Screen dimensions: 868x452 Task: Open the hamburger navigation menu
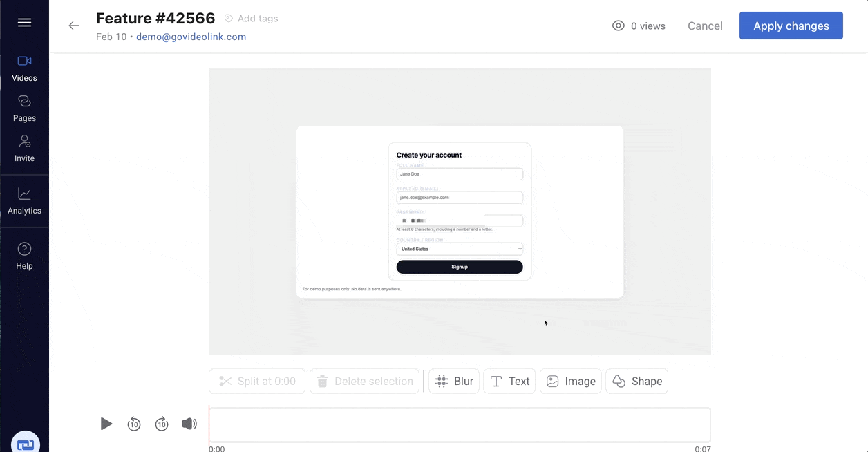(24, 23)
